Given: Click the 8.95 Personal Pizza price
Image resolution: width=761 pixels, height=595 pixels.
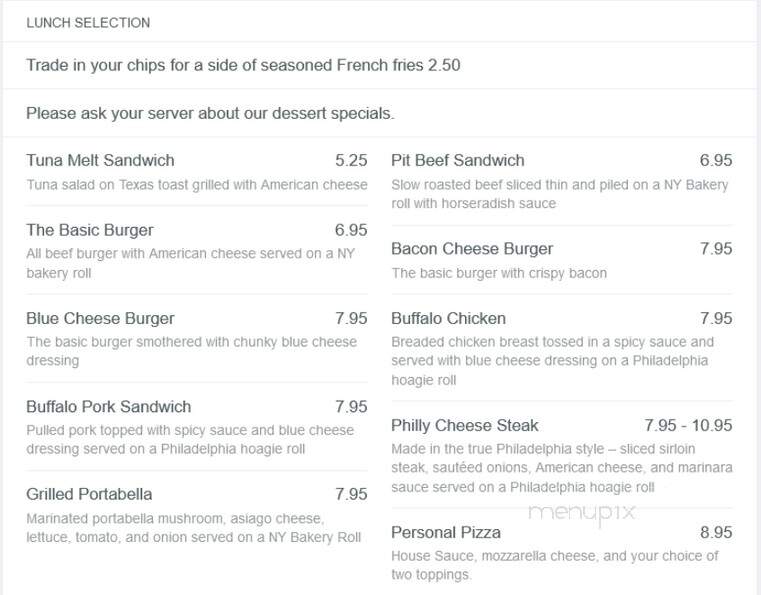Looking at the screenshot, I should pos(716,532).
